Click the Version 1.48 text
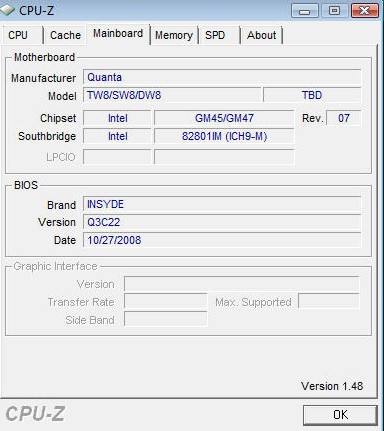Screen dimensions: 384x431 [332, 386]
